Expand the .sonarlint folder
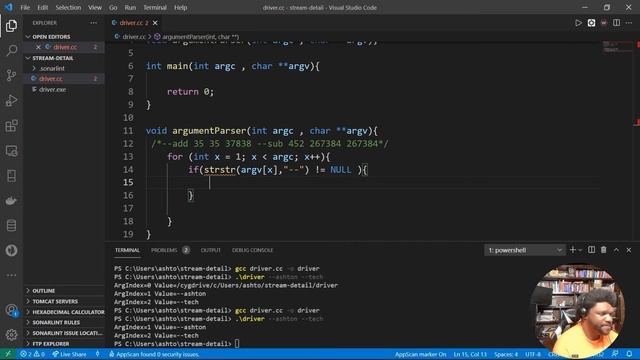640x360 pixels. [x=52, y=68]
